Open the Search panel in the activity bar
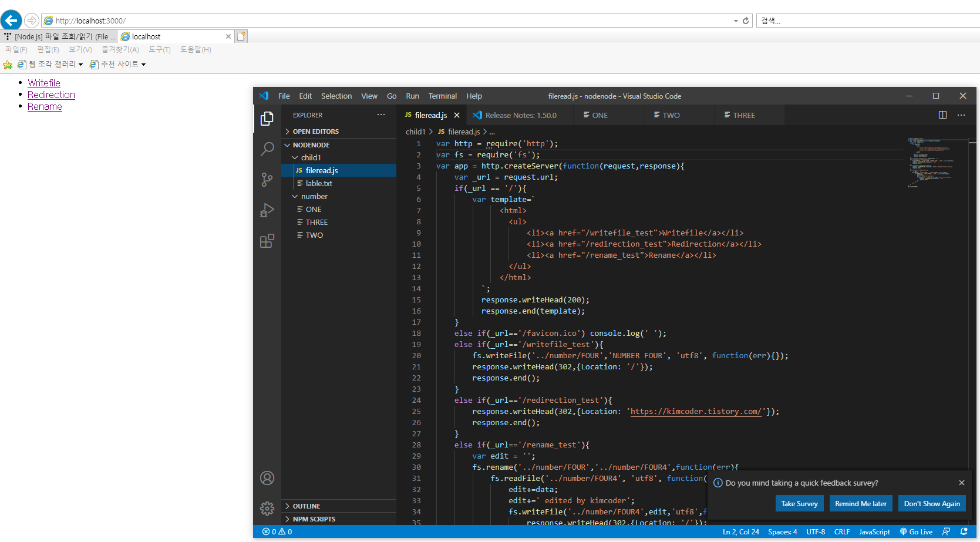Screen dimensions: 980x542 [x=267, y=149]
